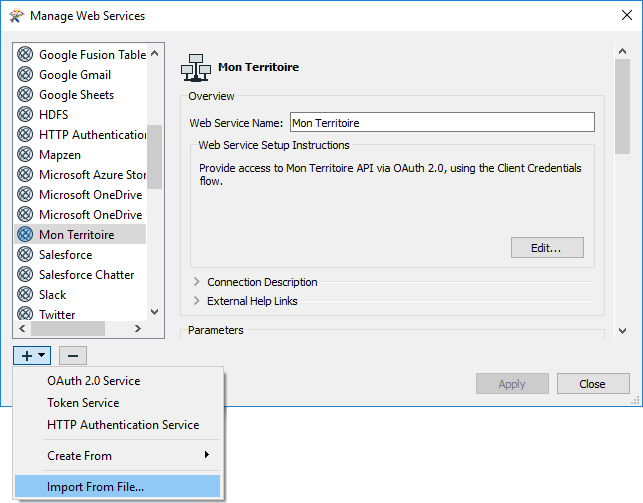Choose Import From File menu entry
The image size is (643, 503).
[x=96, y=487]
